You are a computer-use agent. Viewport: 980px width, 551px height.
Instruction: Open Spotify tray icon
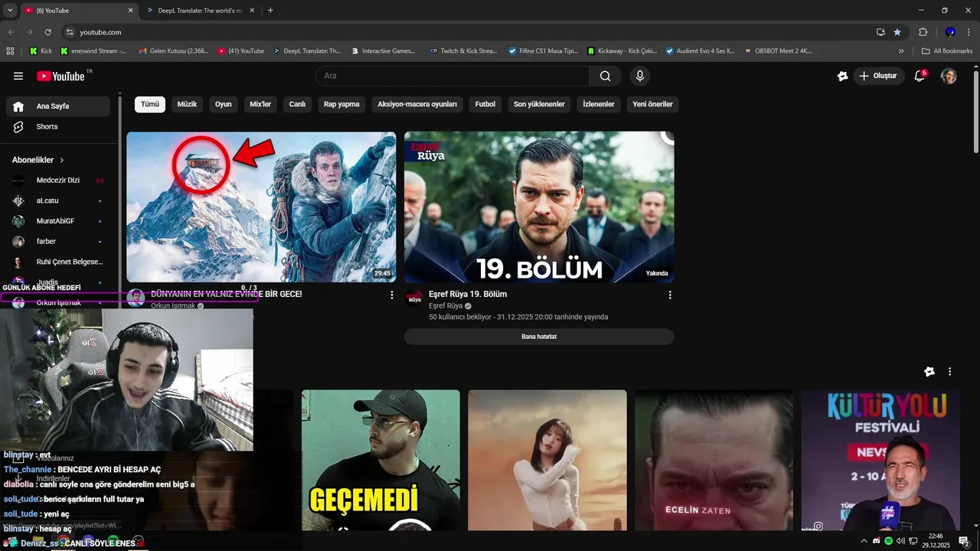(x=888, y=541)
